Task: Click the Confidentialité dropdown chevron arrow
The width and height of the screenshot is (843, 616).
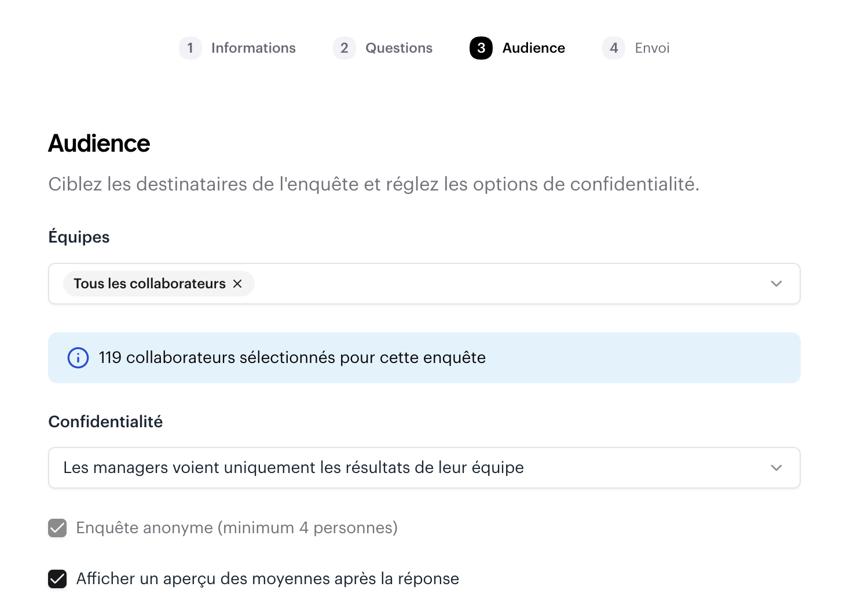Action: click(776, 468)
